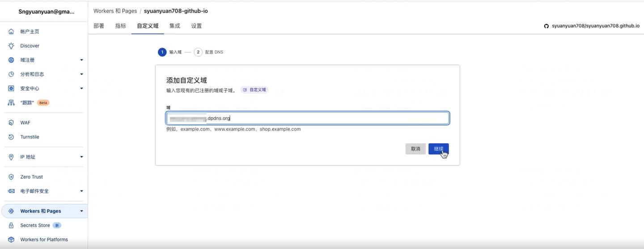Click the 域注册 globe icon
Image resolution: width=644 pixels, height=249 pixels.
11,60
